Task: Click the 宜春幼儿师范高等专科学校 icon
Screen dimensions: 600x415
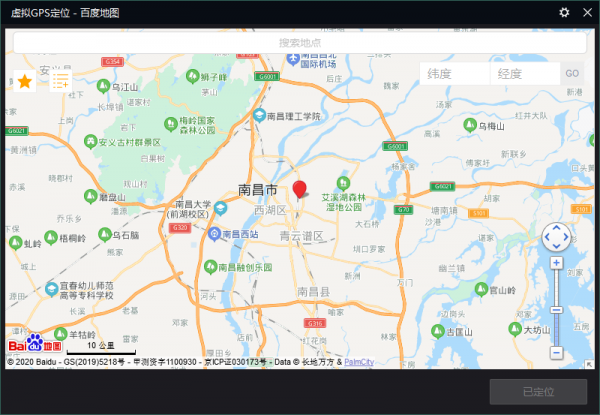Action: click(52, 290)
